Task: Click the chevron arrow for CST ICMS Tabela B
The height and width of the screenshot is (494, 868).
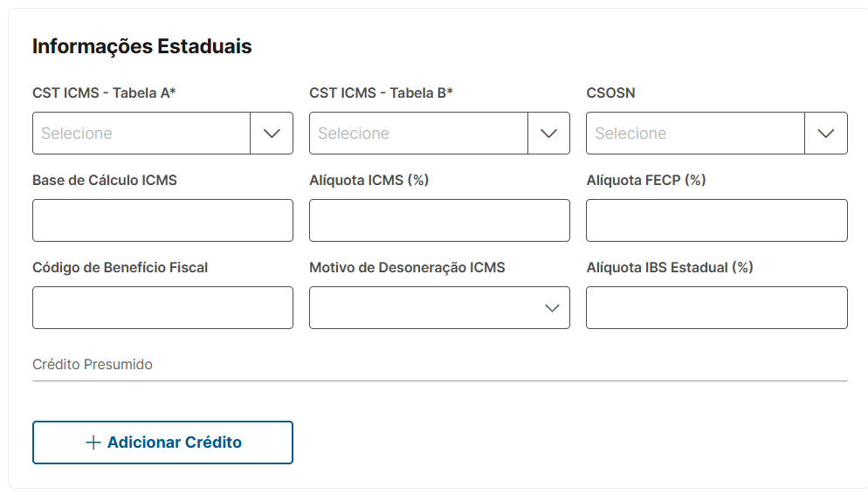Action: tap(548, 134)
